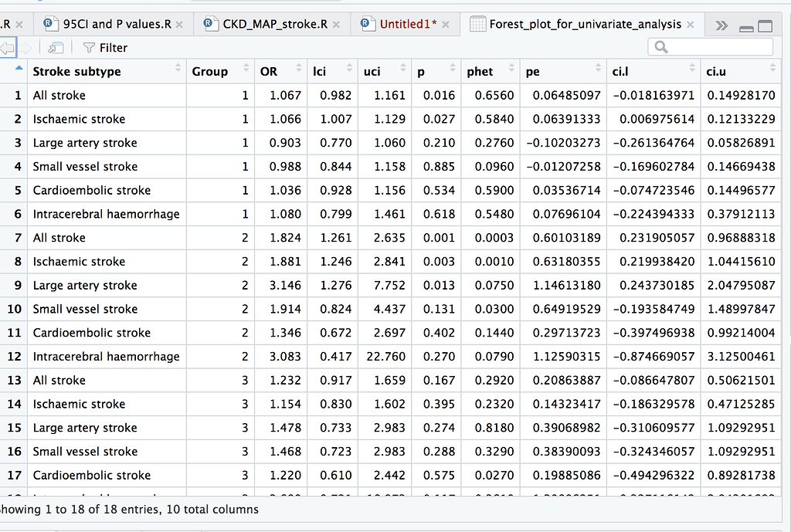Close the Forest_plot_for_univariate_analysis tab
791x532 pixels.
[x=690, y=24]
